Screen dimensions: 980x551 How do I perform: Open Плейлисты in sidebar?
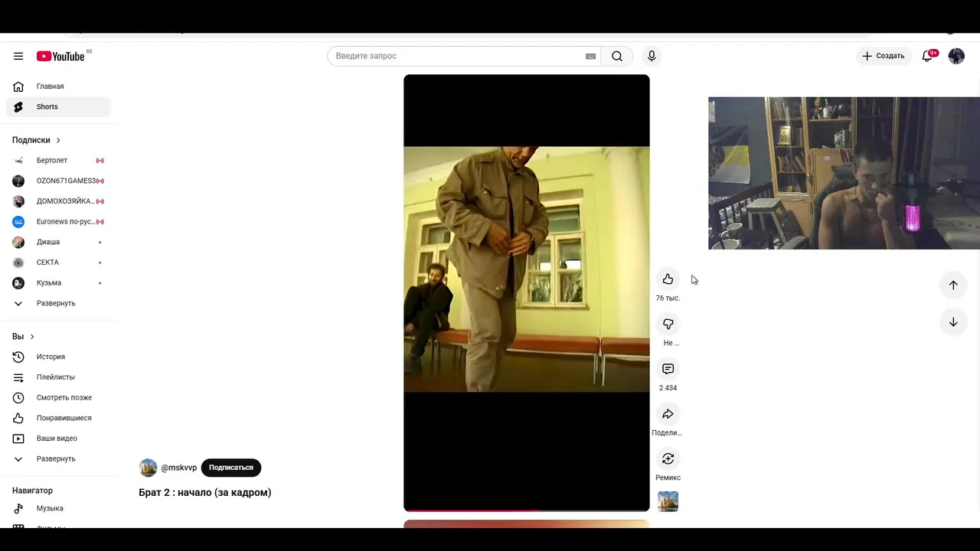click(58, 377)
